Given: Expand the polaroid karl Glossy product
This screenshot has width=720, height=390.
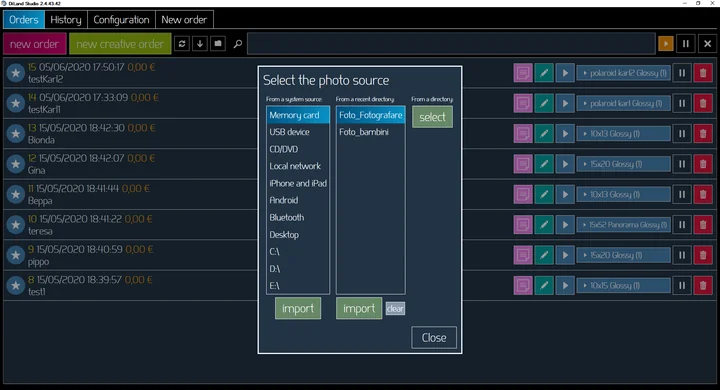Looking at the screenshot, I should pos(624,103).
